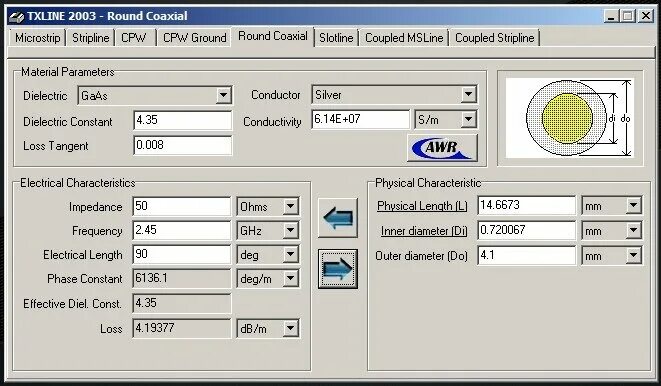Switch to Coupled Stripline tab
661x386 pixels.
coord(494,38)
